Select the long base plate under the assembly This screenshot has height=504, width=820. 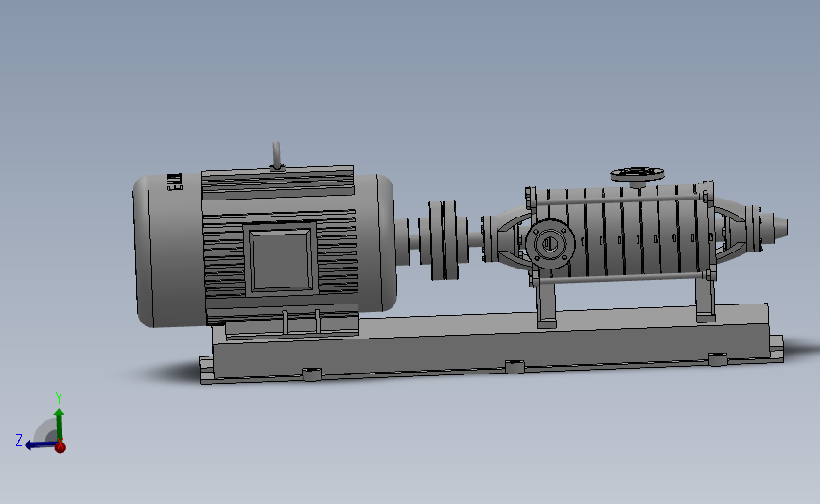pyautogui.click(x=491, y=343)
